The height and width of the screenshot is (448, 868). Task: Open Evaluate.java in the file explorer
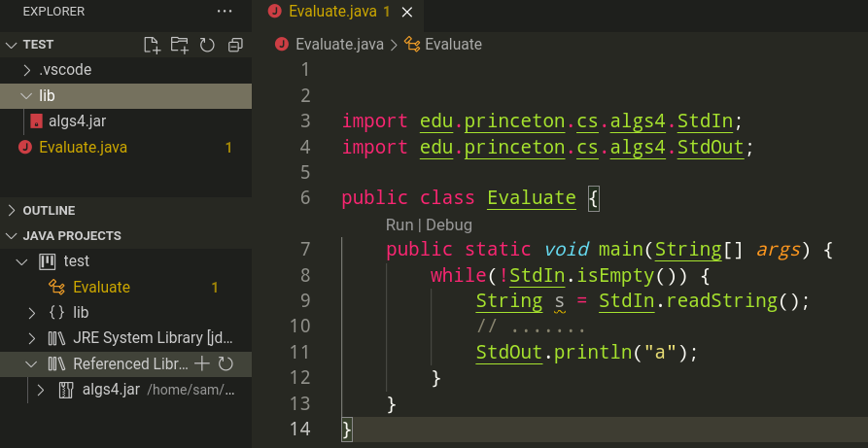(83, 148)
